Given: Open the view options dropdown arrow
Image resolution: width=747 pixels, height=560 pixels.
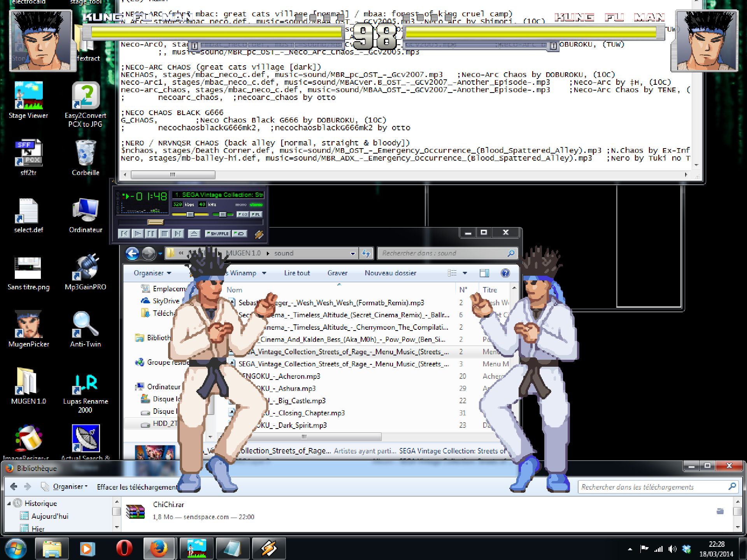Looking at the screenshot, I should 465,273.
